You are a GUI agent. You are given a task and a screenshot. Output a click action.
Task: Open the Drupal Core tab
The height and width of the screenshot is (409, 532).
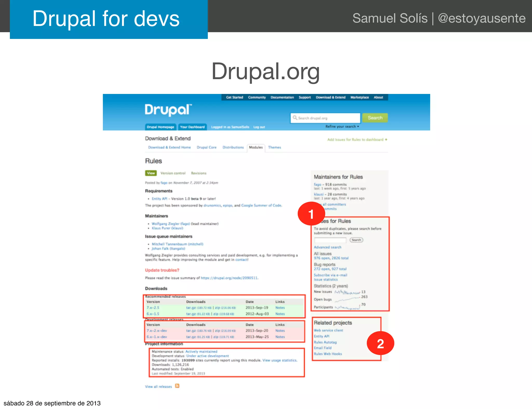(207, 147)
